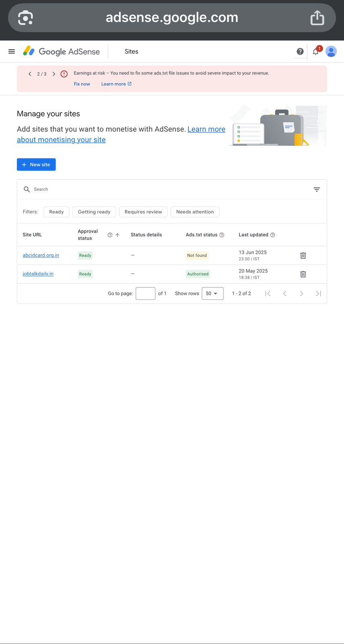Open the account profile avatar

point(331,52)
